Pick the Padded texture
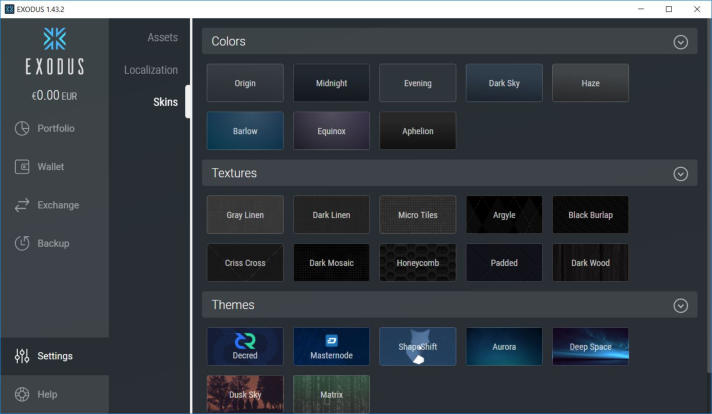 504,262
